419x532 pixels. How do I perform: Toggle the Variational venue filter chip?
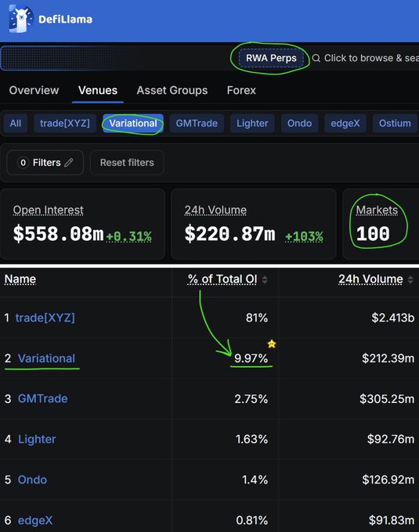click(x=133, y=123)
